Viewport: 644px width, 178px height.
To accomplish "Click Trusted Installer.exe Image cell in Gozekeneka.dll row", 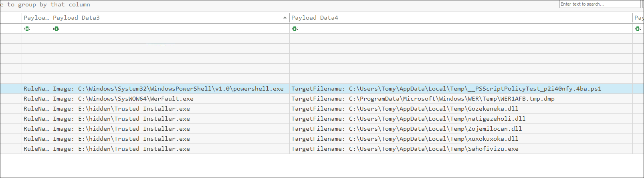I will (x=170, y=109).
